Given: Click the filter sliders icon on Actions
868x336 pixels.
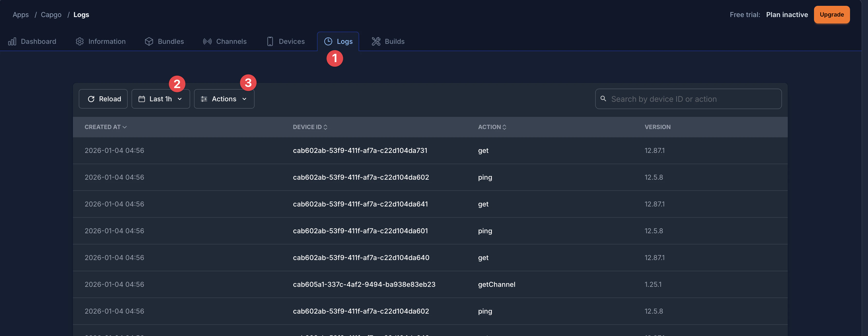Looking at the screenshot, I should click(204, 99).
